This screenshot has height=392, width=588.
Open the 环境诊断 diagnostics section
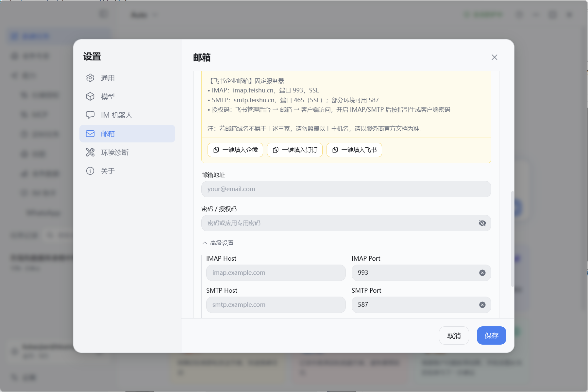[x=127, y=152]
